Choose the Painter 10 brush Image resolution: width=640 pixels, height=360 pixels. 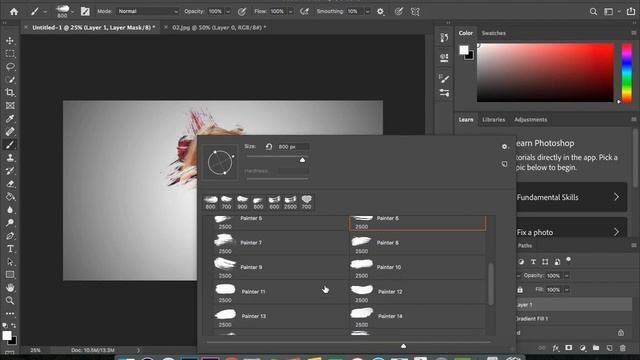tap(418, 268)
